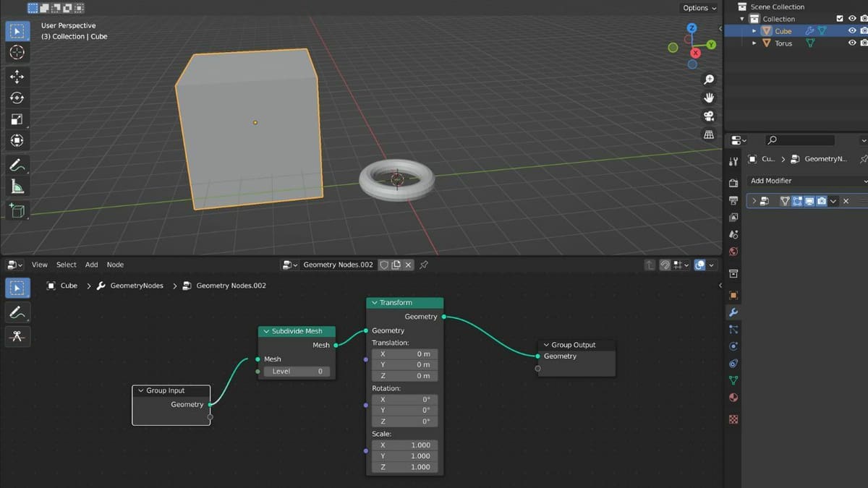Open the node editor Select menu
Screen dimensions: 868x488
67,265
